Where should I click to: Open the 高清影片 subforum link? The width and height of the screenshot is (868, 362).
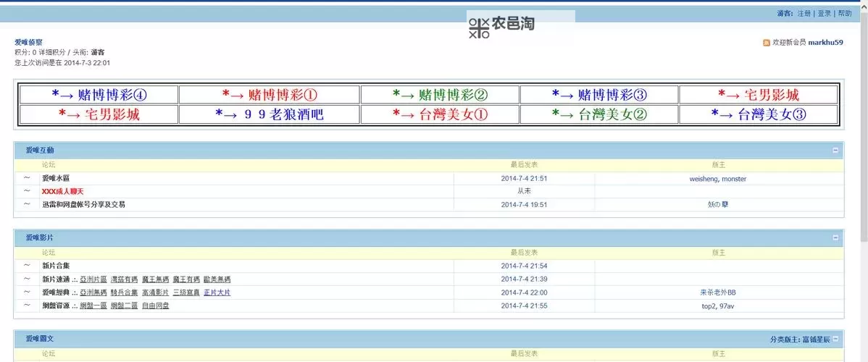pyautogui.click(x=155, y=292)
